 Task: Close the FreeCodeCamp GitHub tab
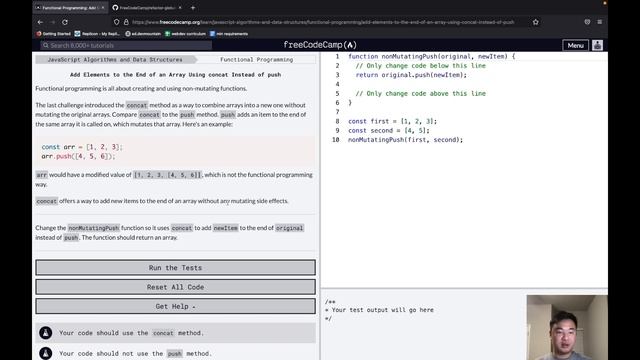[180, 7]
